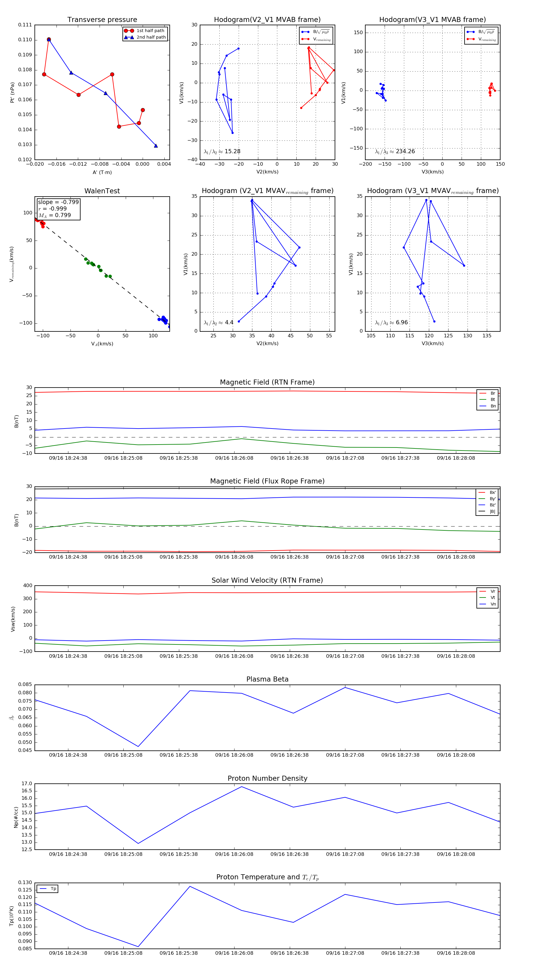Click the "Hodogram (V2_V1 MVAV remaining frame)" title
Screen dimensions: 535x980
tap(267, 191)
